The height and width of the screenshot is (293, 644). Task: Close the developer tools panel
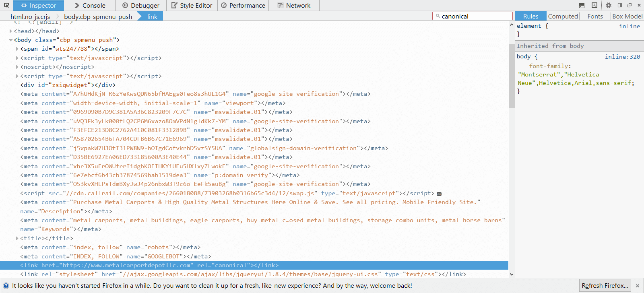pos(639,5)
